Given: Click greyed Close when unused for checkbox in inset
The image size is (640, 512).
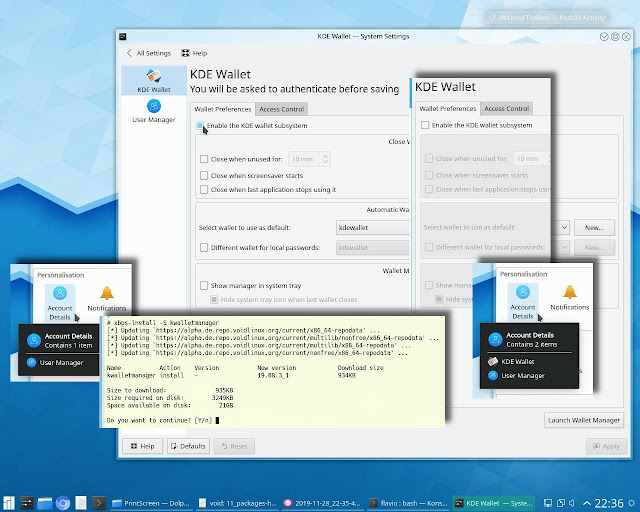Looking at the screenshot, I should click(429, 158).
